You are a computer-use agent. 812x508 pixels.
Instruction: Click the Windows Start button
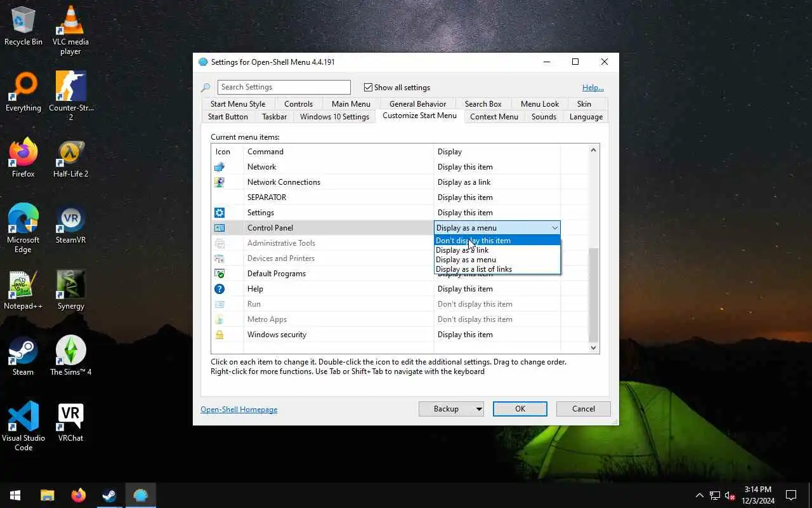coord(15,495)
